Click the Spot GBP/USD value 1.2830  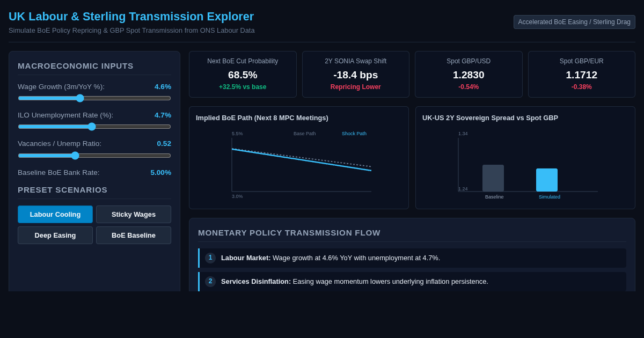[x=469, y=75]
